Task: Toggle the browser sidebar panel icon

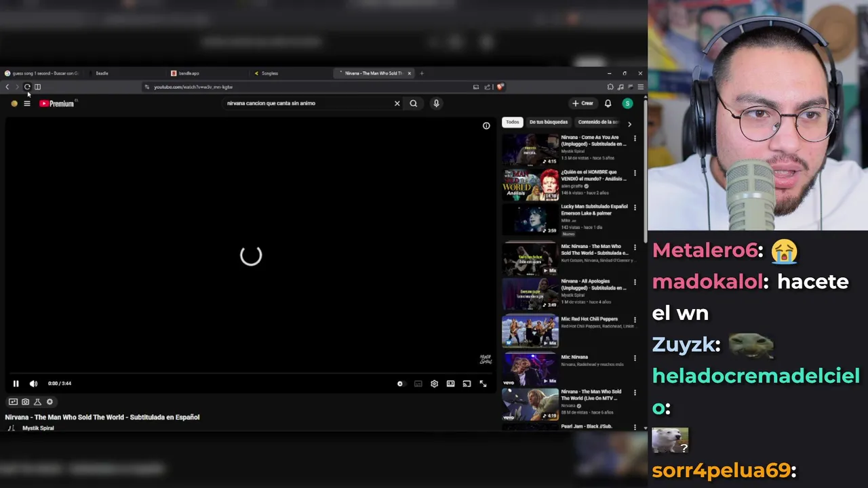Action: (x=37, y=87)
